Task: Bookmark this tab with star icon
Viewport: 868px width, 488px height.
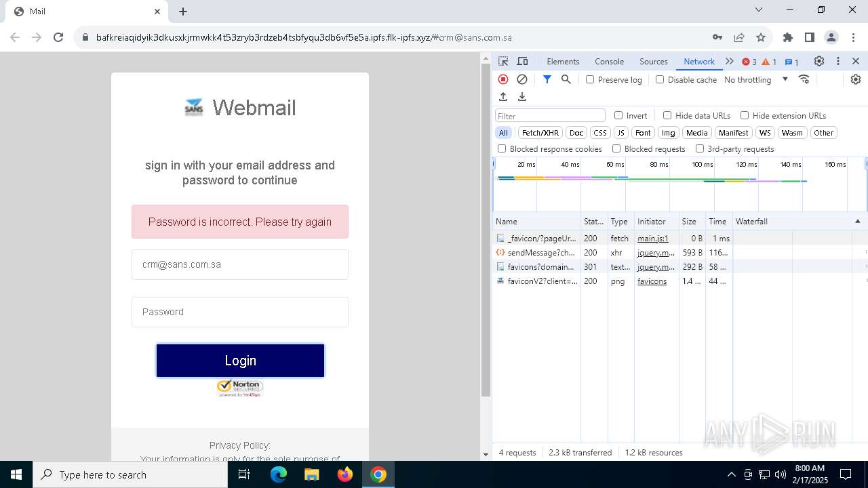Action: click(x=761, y=37)
